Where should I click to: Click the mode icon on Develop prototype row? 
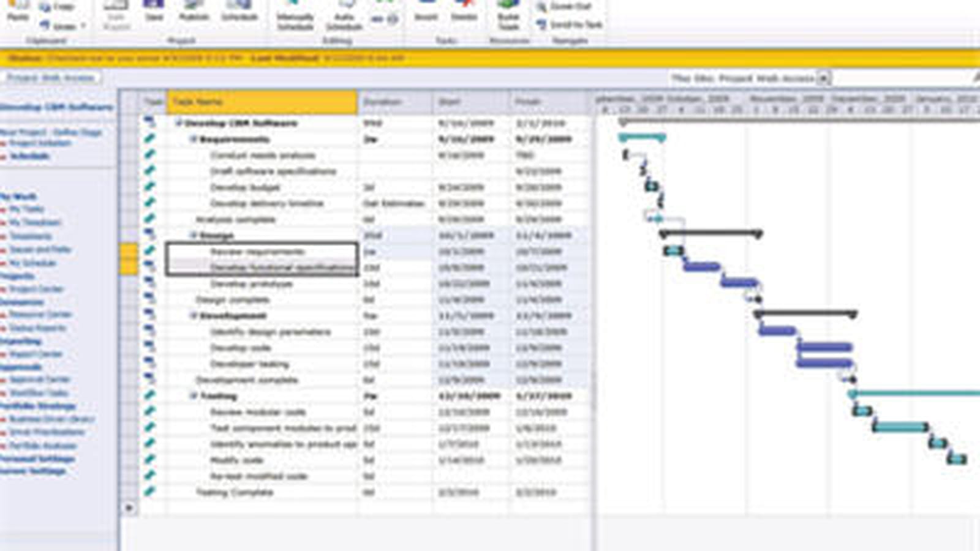[149, 282]
